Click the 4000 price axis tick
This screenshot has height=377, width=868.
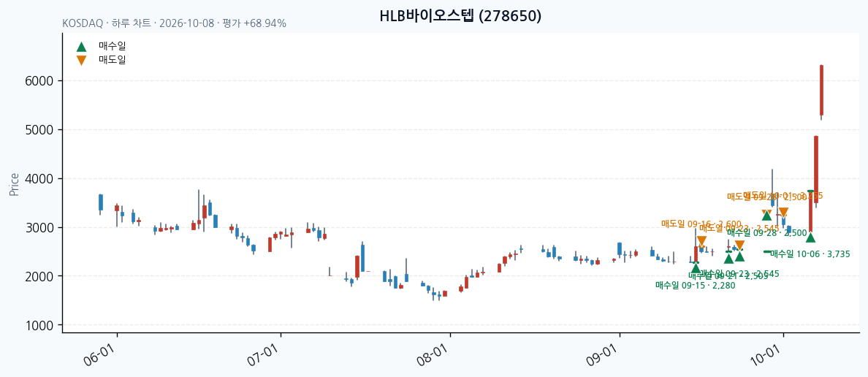[x=40, y=179]
